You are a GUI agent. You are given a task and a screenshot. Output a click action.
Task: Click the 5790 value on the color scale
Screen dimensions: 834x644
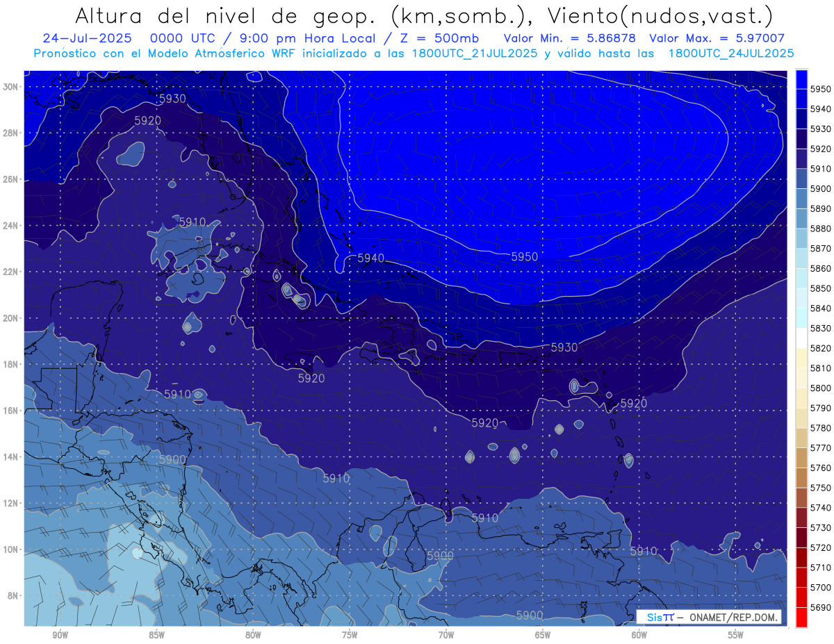click(821, 408)
